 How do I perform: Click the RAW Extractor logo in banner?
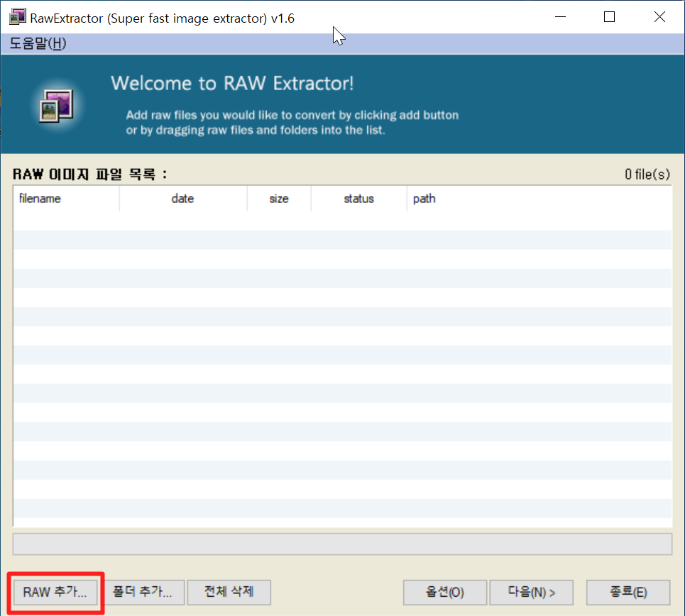coord(56,105)
